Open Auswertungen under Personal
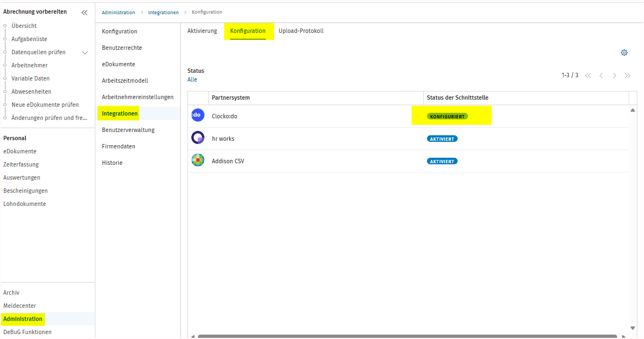Image resolution: width=644 pixels, height=339 pixels. click(22, 177)
